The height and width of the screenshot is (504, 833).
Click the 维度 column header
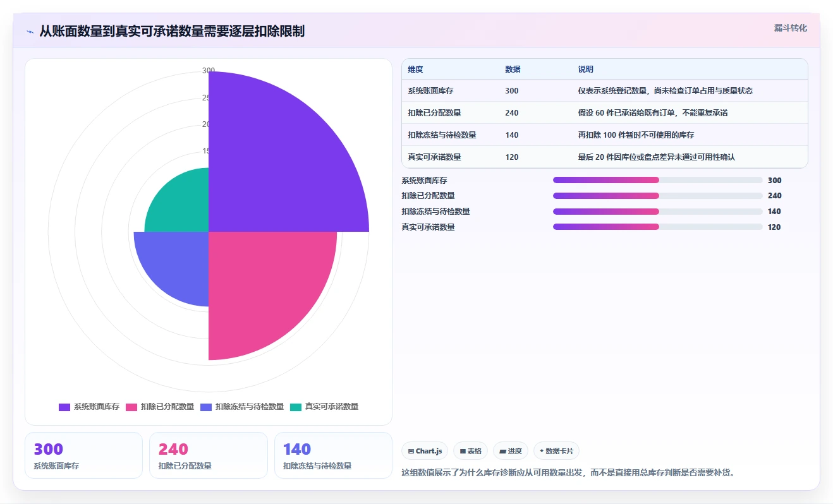[416, 69]
